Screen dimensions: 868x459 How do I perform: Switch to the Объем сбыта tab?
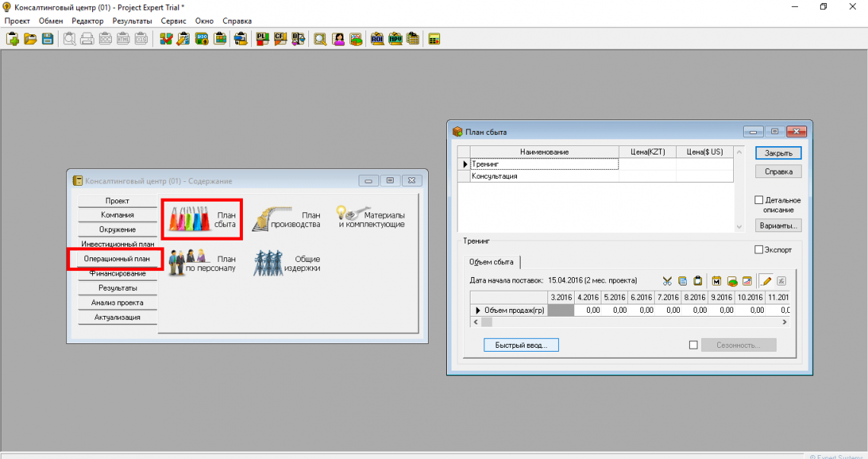(491, 263)
